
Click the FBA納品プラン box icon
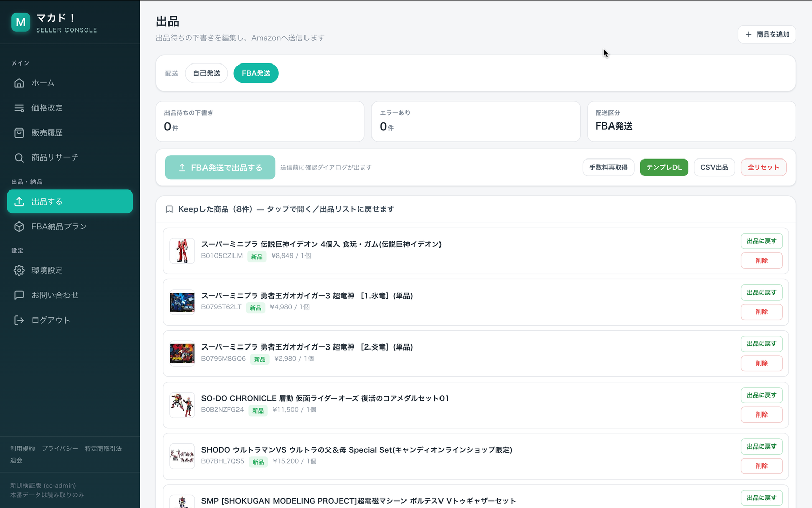19,227
